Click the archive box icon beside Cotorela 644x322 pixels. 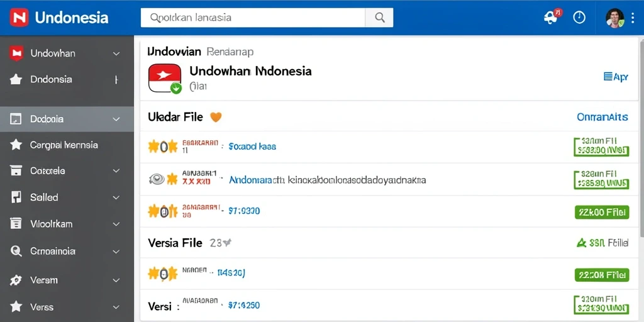pos(16,170)
